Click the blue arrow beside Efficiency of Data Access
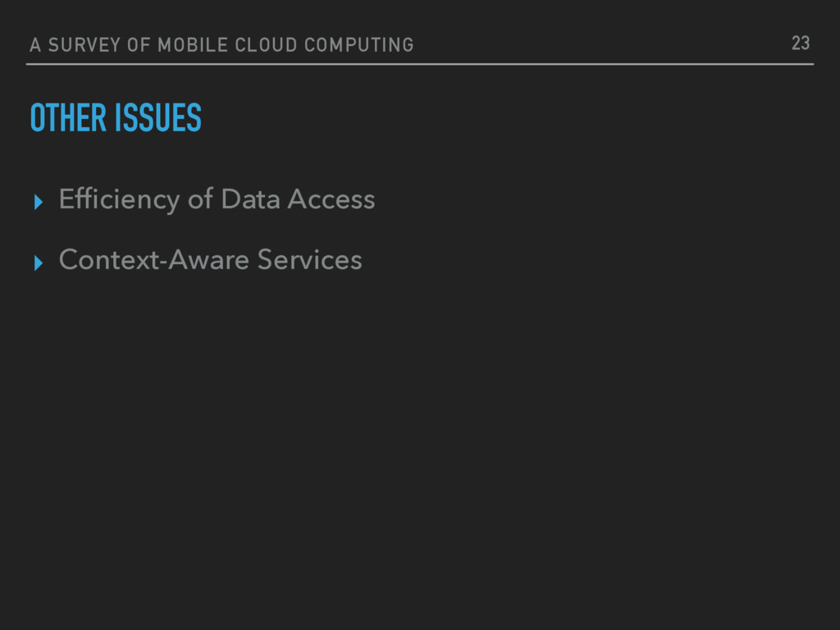 38,202
